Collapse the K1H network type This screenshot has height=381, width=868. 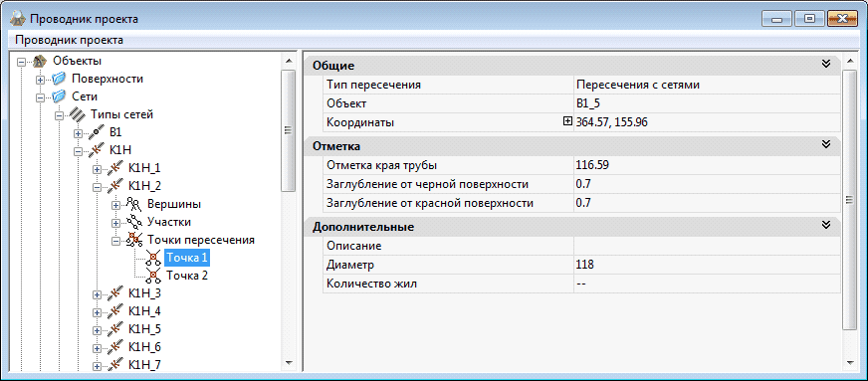point(78,151)
